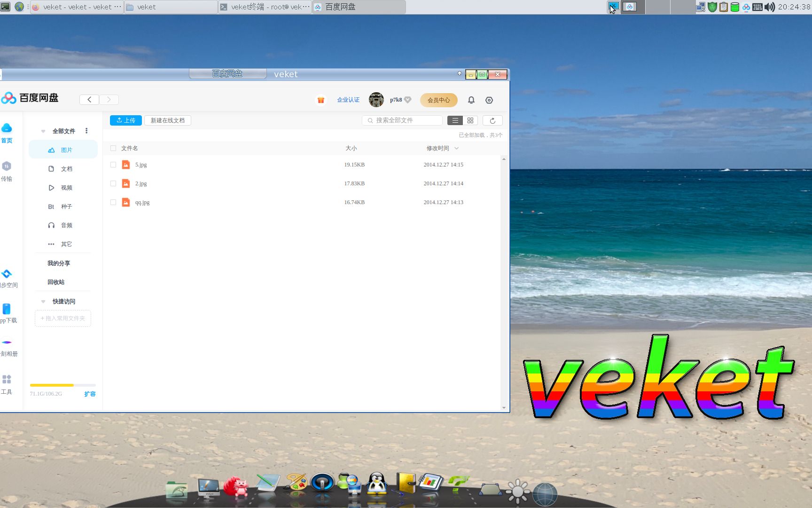Open 我的分享 in sidebar

point(59,263)
